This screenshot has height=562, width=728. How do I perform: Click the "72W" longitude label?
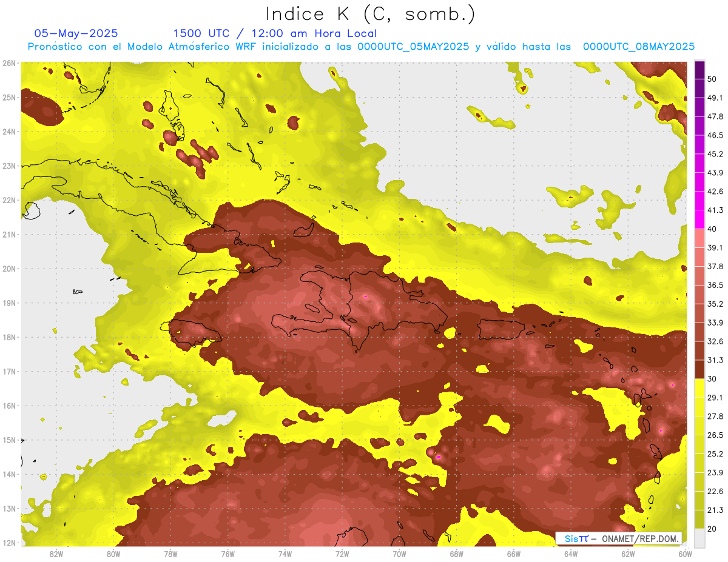click(342, 554)
